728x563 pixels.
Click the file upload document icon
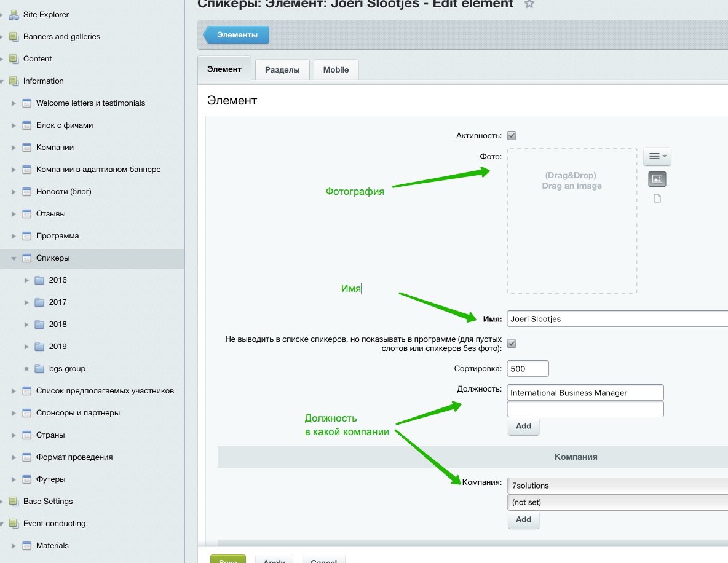(657, 199)
